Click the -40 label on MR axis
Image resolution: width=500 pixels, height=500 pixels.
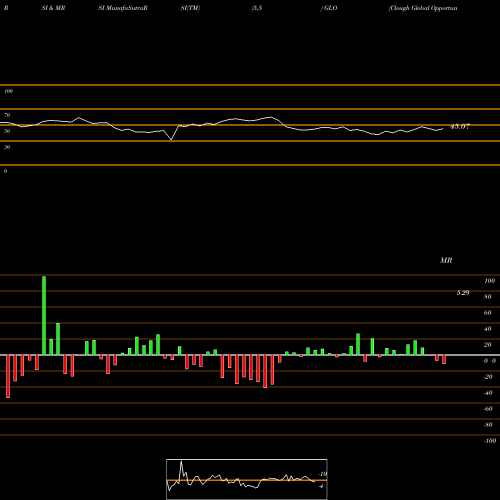click(x=488, y=393)
